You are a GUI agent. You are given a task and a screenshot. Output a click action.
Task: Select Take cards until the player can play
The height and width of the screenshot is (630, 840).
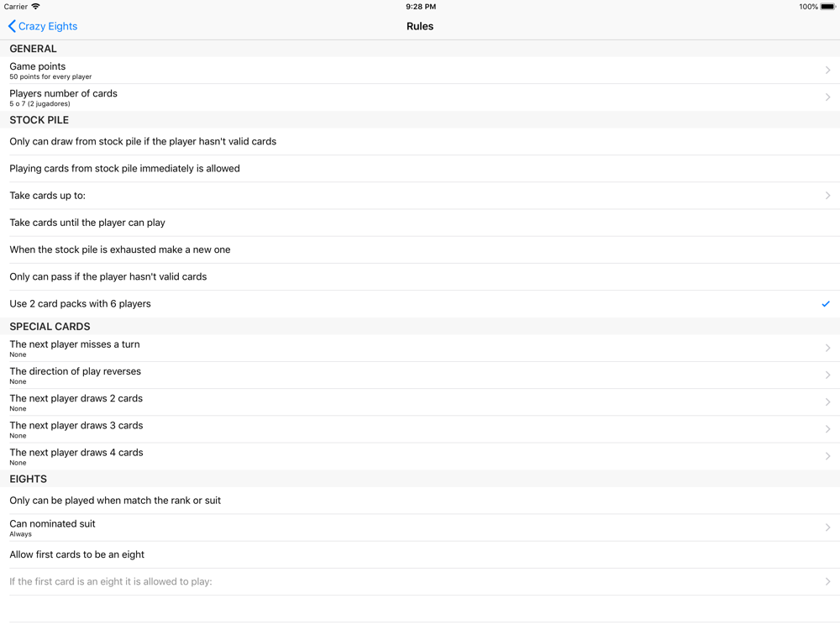click(420, 223)
